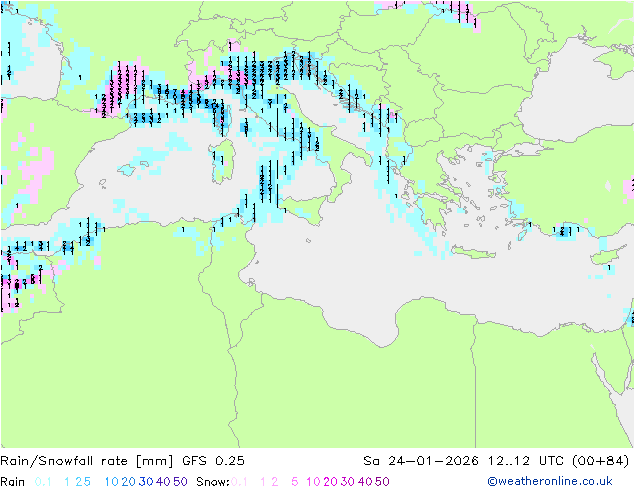Pick the snow legend value 5
The width and height of the screenshot is (634, 490).
(x=295, y=482)
